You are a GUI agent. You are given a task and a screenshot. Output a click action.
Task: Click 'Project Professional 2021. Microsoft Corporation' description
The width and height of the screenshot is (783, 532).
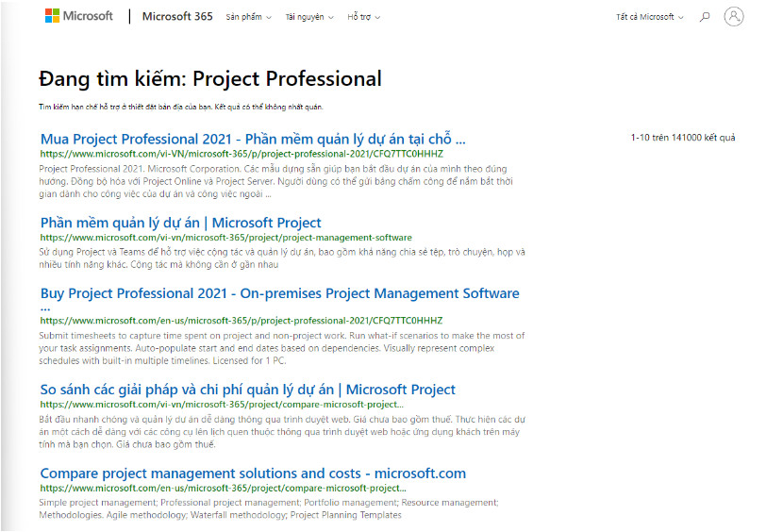click(276, 181)
